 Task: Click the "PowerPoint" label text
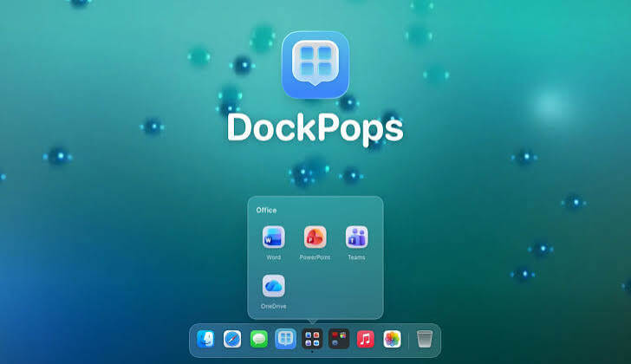click(x=315, y=257)
